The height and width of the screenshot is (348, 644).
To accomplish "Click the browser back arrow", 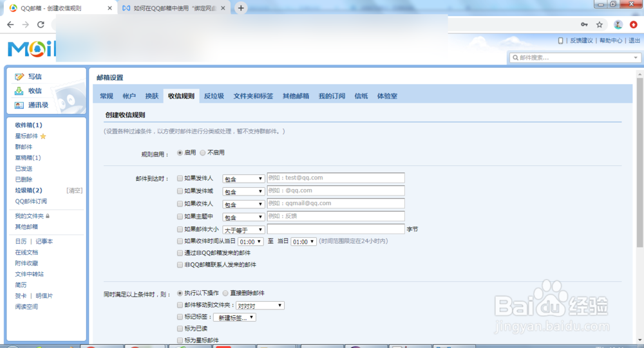I will 11,24.
